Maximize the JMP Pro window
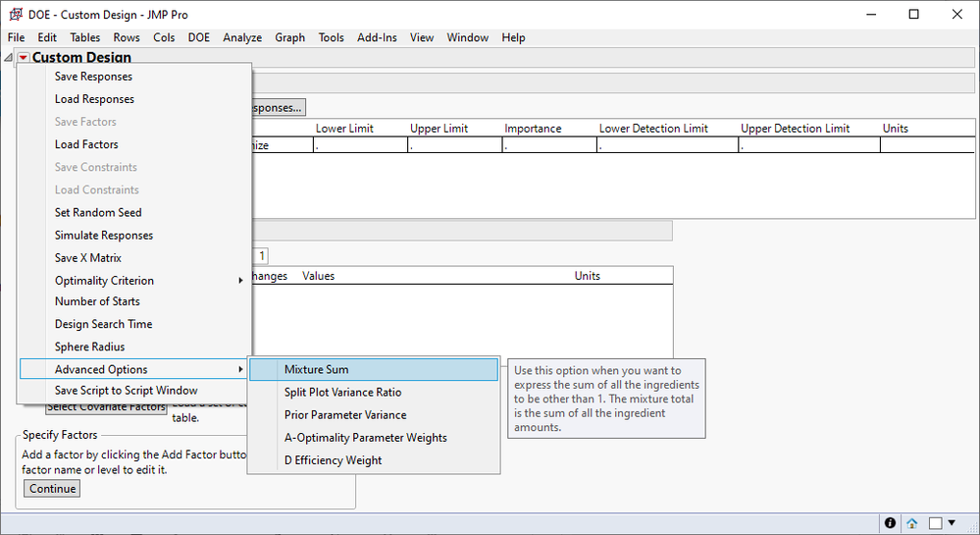 [x=913, y=14]
